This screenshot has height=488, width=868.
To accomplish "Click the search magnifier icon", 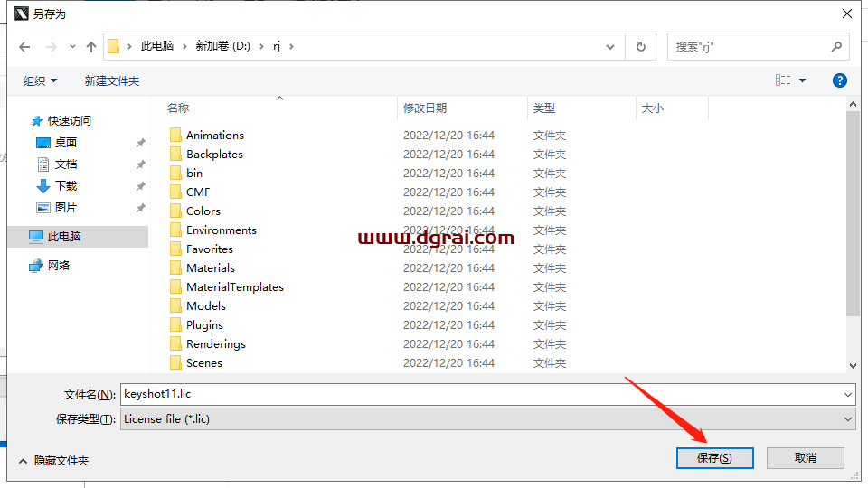I will pos(836,46).
